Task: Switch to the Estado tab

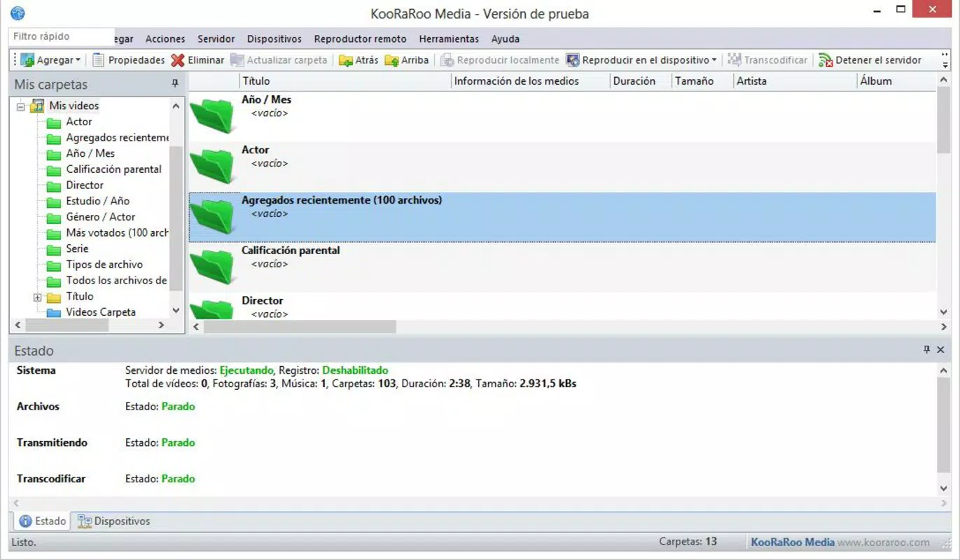Action: click(43, 521)
